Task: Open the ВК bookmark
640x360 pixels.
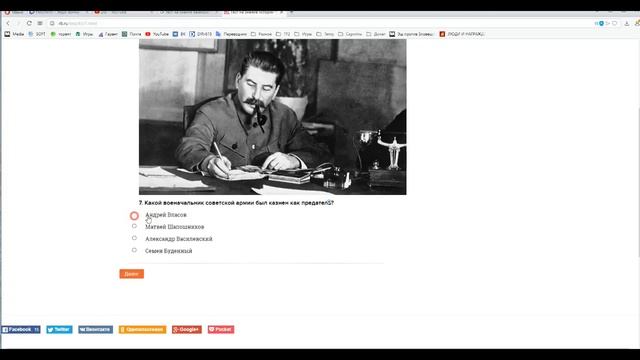Action: pyautogui.click(x=179, y=34)
